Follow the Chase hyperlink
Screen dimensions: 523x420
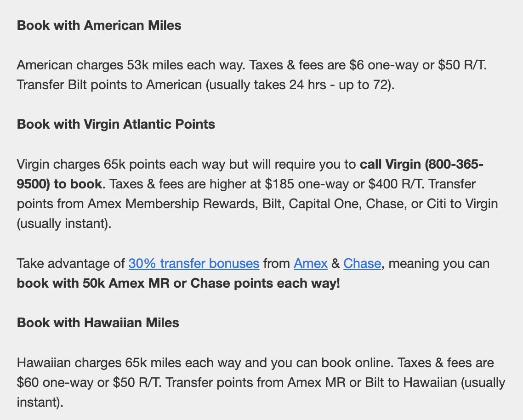362,264
